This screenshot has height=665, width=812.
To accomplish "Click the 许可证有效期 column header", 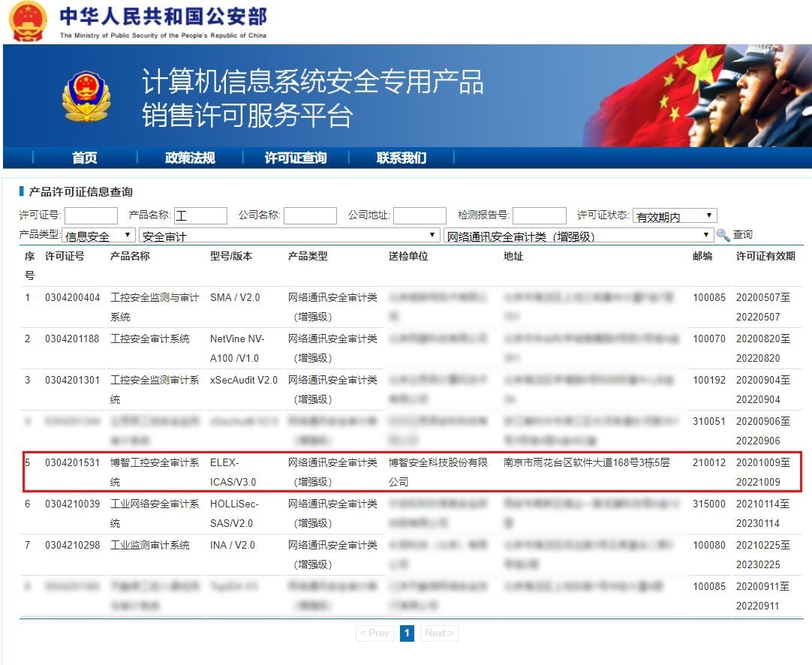I will click(x=765, y=256).
